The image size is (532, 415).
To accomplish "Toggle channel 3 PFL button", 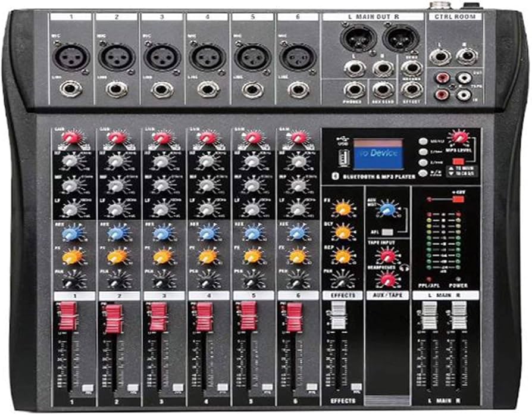I will click(x=178, y=388).
